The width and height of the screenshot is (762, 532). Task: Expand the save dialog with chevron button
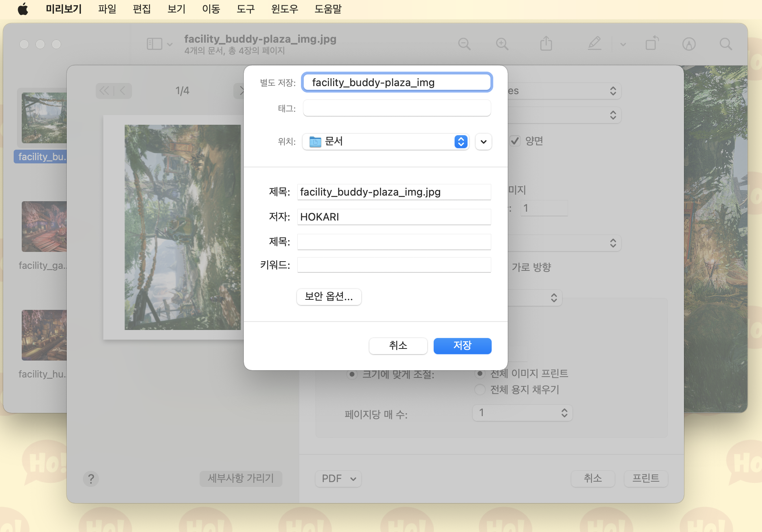coord(484,142)
